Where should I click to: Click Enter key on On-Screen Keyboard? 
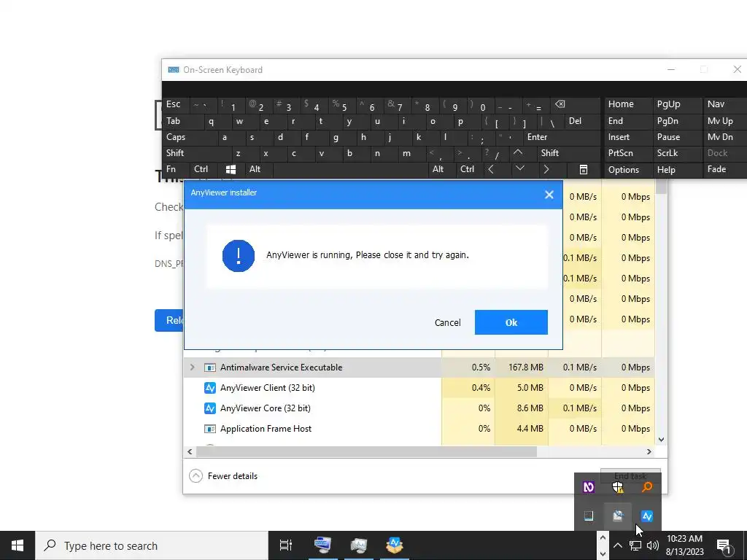[561, 137]
